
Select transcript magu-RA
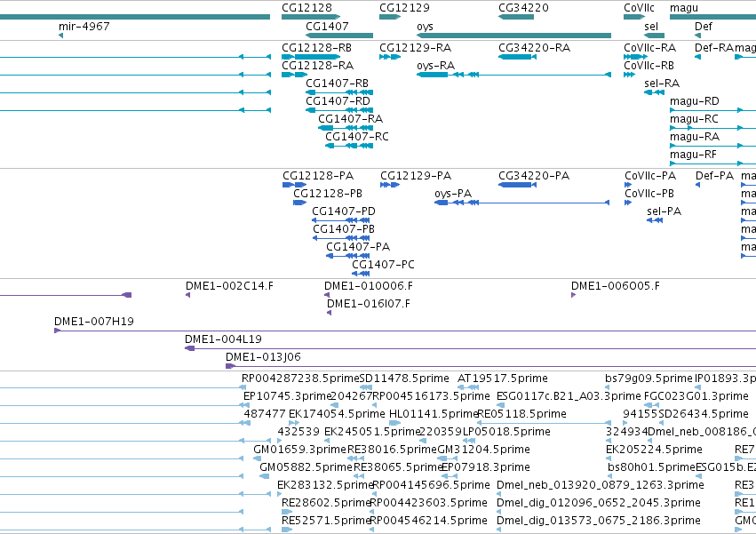(712, 147)
